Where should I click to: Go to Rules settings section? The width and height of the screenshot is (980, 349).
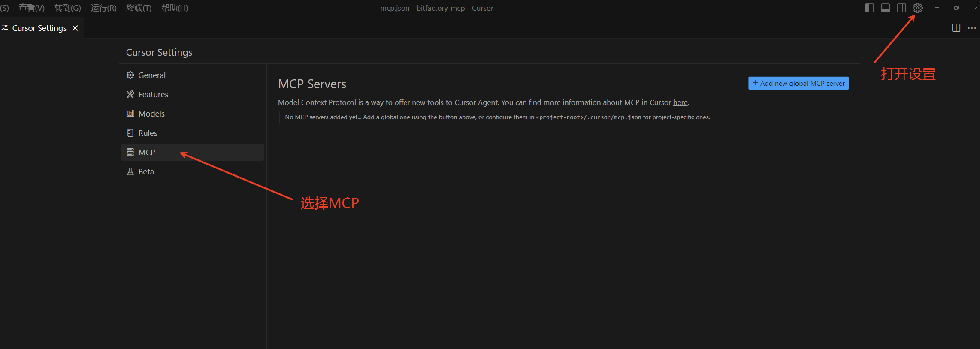[x=192, y=133]
